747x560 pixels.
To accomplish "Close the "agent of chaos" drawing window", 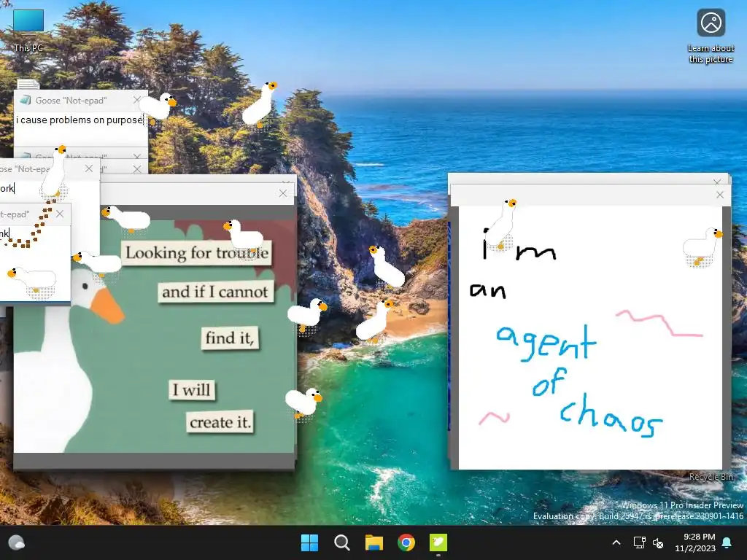I will click(x=720, y=195).
